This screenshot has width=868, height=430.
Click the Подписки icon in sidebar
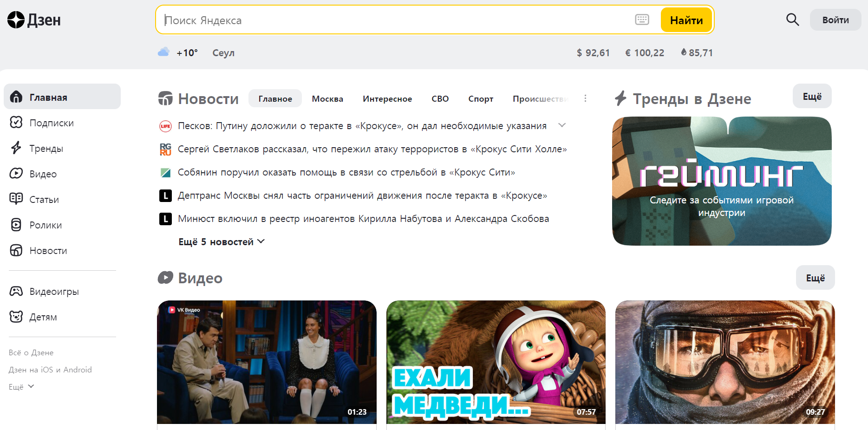pos(16,122)
